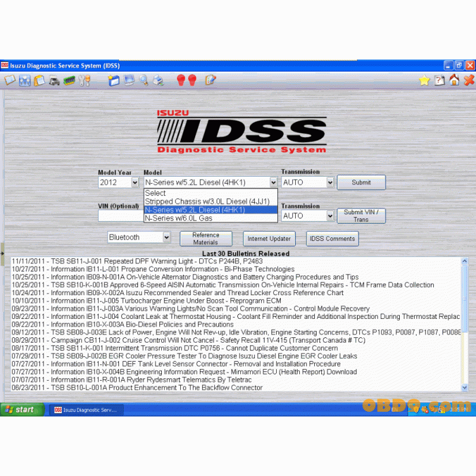Expand the Model Year dropdown

pyautogui.click(x=135, y=183)
